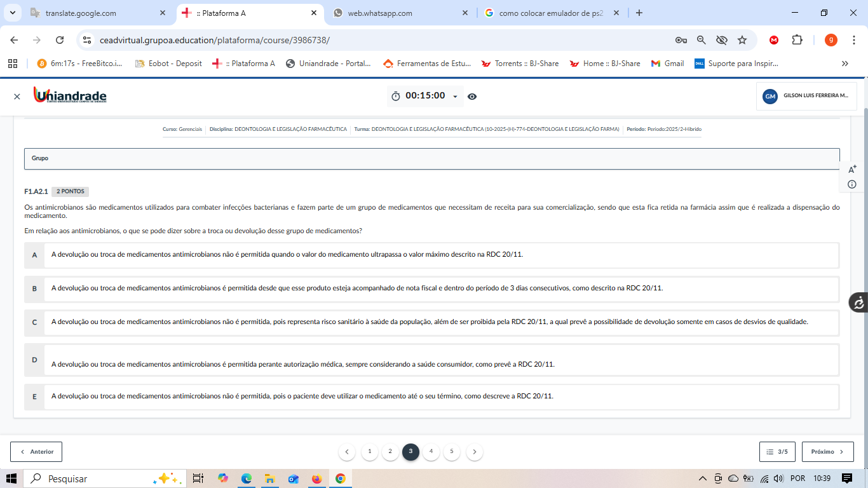This screenshot has width=868, height=488.
Task: Open the 3/5 question list
Action: click(777, 452)
